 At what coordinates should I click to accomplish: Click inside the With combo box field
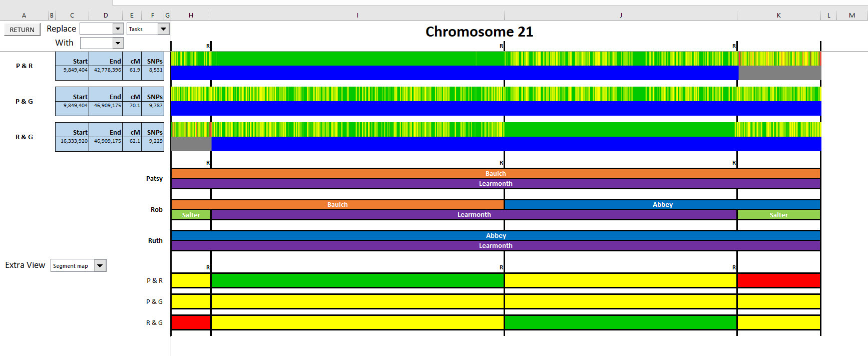click(x=97, y=43)
